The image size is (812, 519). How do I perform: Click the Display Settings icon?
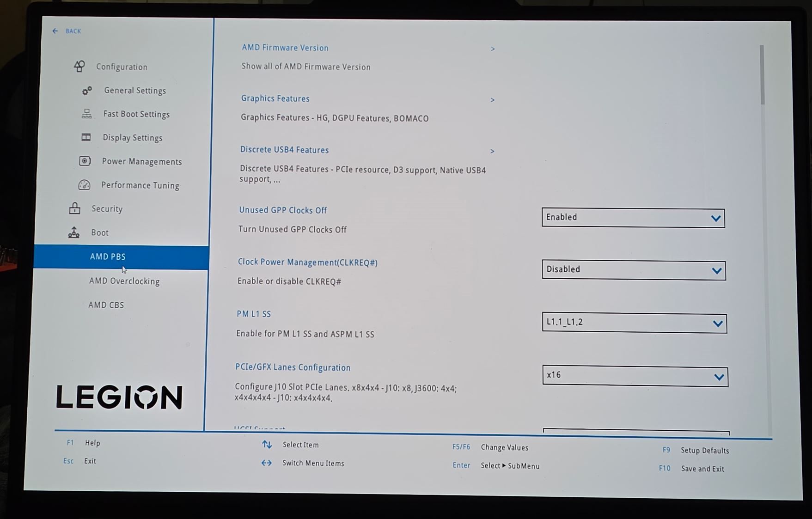click(86, 137)
